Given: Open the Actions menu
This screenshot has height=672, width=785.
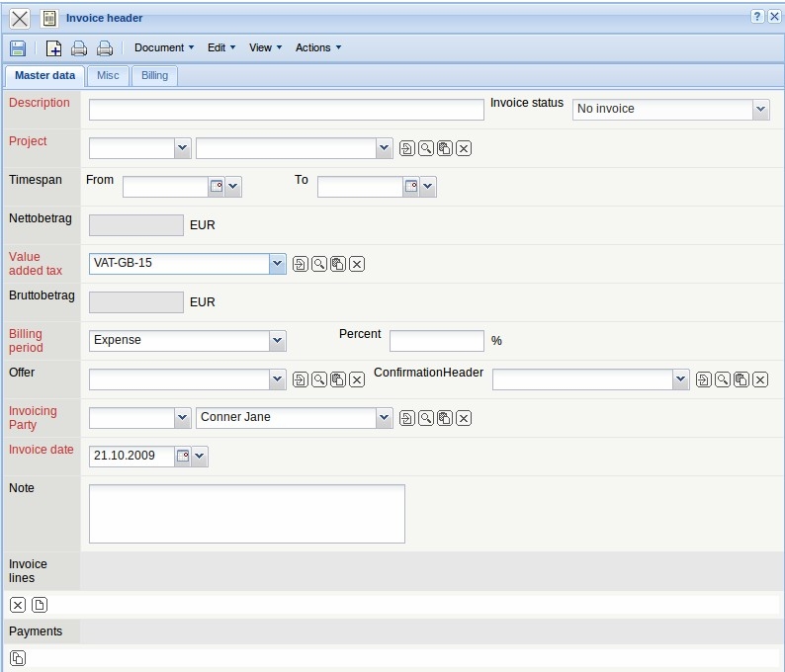Looking at the screenshot, I should (318, 47).
